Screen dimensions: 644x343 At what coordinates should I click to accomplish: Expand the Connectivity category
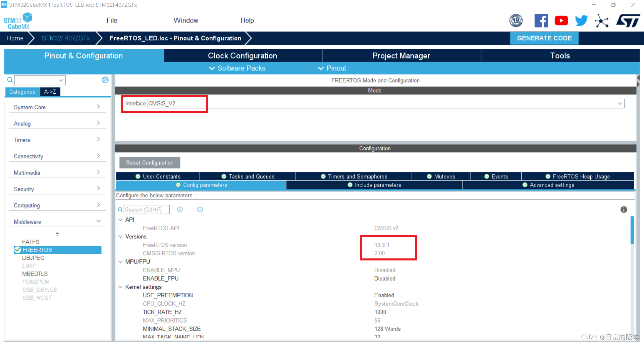pyautogui.click(x=57, y=156)
